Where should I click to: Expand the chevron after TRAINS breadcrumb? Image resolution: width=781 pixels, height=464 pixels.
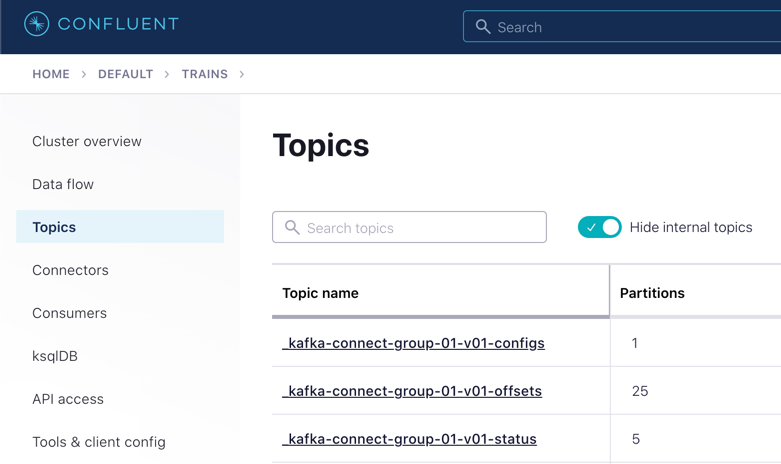242,74
